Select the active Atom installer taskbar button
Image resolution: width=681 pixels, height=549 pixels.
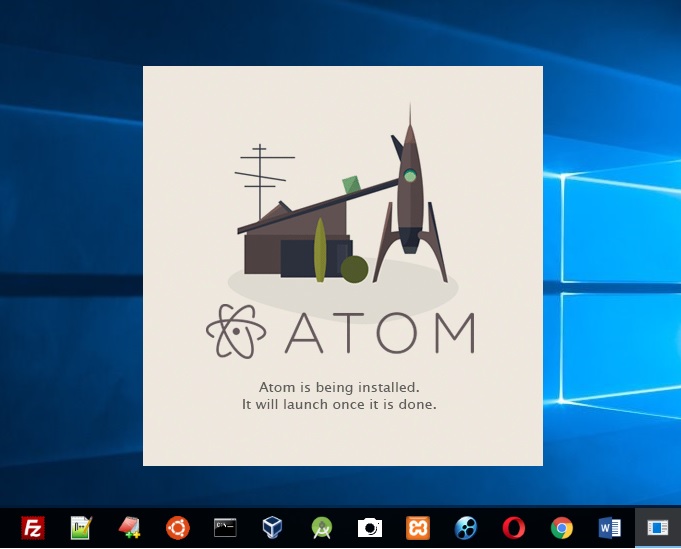(x=657, y=527)
